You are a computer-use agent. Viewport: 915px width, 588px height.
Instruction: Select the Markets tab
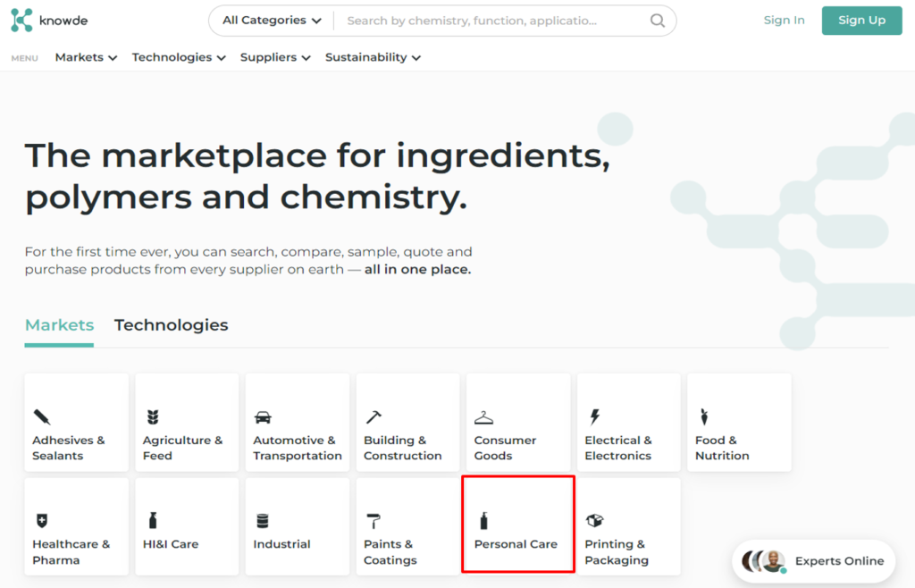tap(59, 325)
